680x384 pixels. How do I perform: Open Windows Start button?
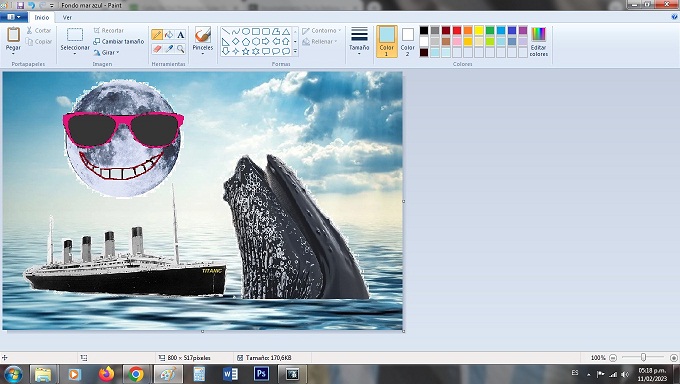(x=13, y=374)
